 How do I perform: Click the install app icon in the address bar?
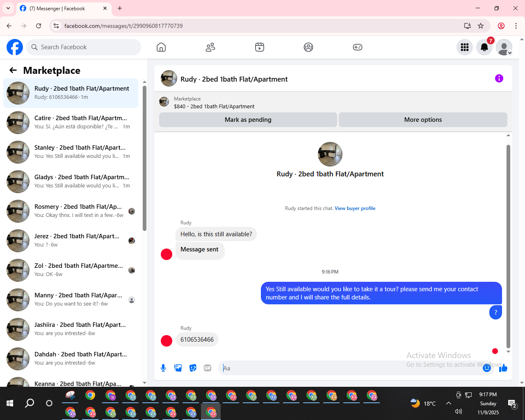pos(467,26)
